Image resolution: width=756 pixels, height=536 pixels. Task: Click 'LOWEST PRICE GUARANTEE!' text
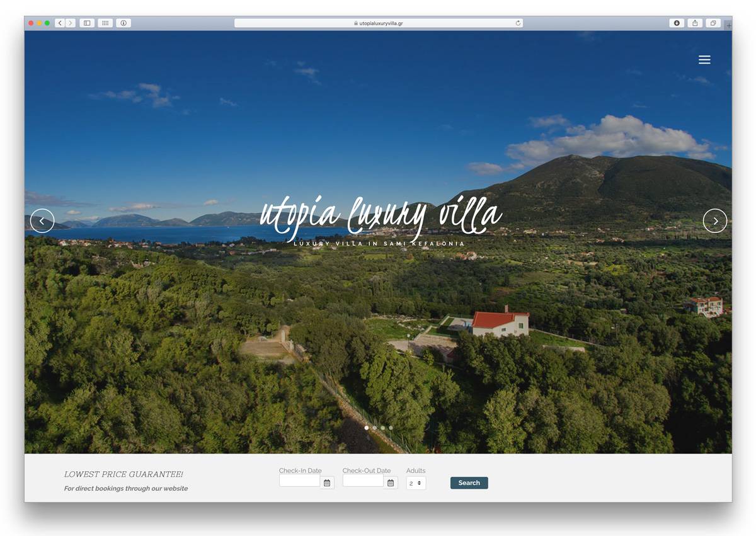click(x=123, y=474)
